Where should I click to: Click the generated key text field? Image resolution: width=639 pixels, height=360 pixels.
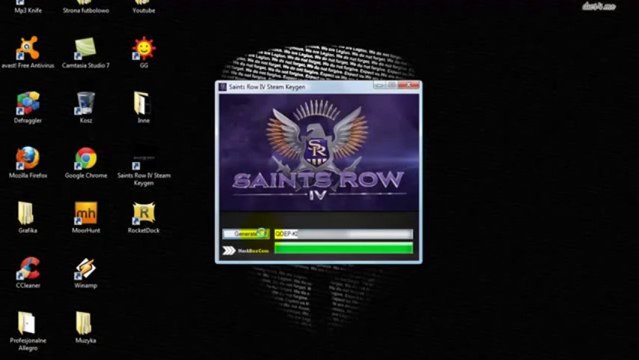tap(344, 234)
